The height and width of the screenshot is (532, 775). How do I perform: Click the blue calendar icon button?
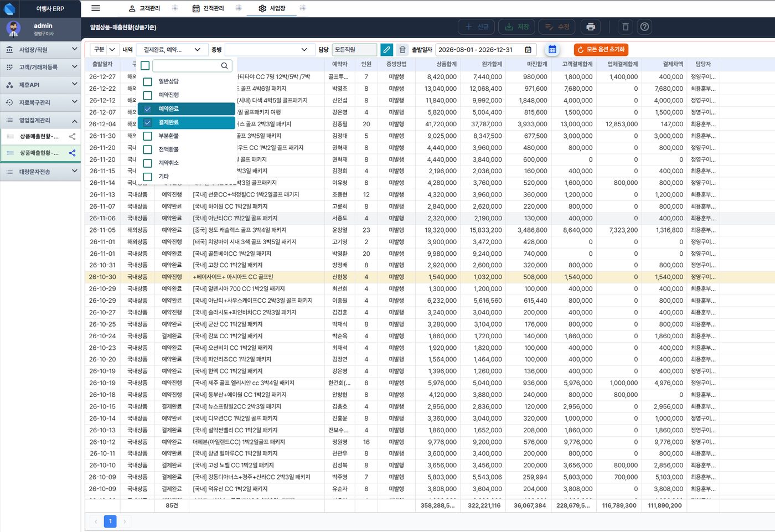point(552,50)
